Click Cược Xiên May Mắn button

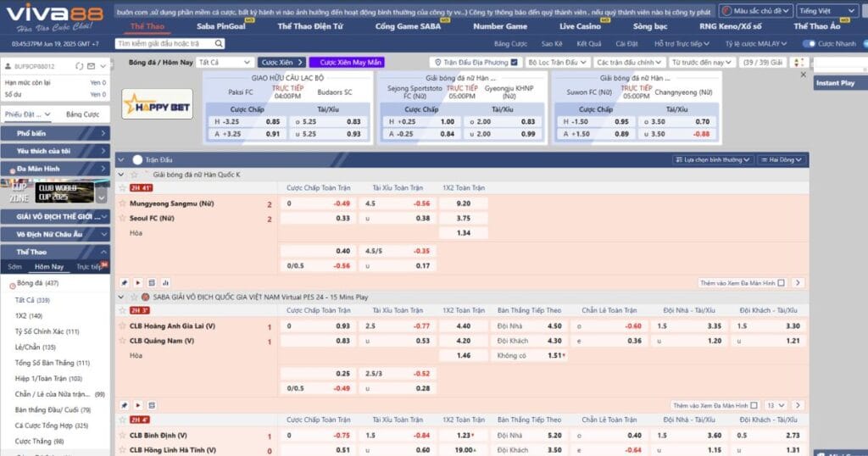347,63
